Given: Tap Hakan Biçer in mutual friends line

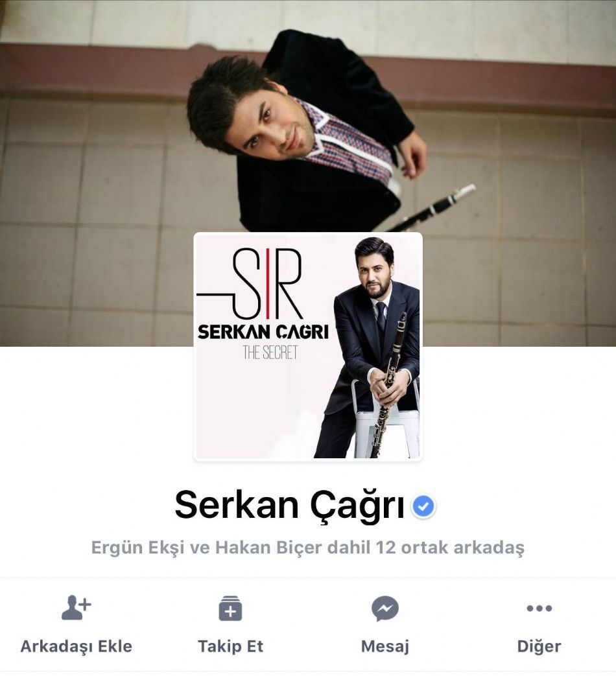Looking at the screenshot, I should coord(268,548).
